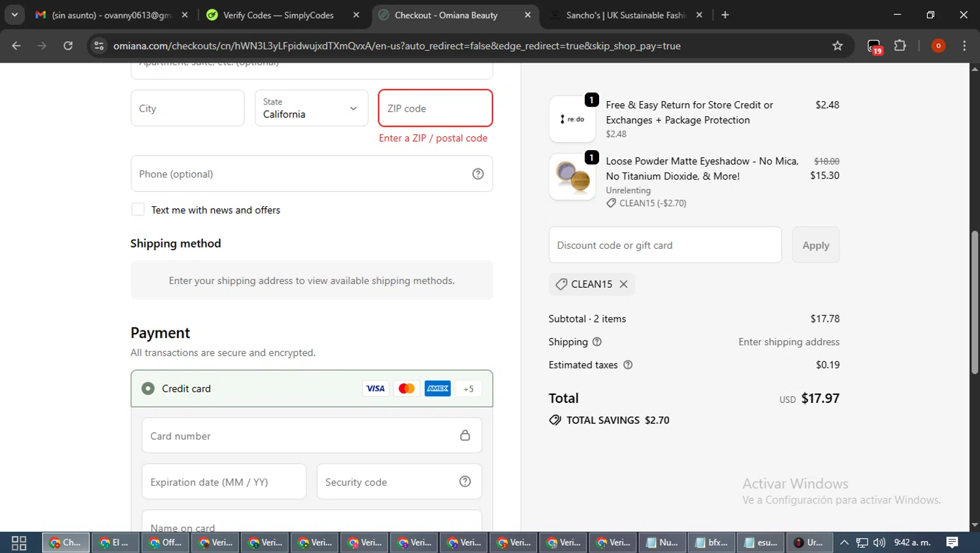Open the taskbar window labeled El ...

(x=116, y=543)
